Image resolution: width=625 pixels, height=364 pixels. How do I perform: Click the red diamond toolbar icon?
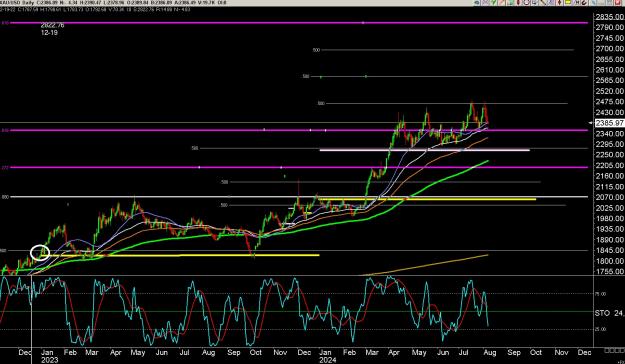pyautogui.click(x=560, y=2)
